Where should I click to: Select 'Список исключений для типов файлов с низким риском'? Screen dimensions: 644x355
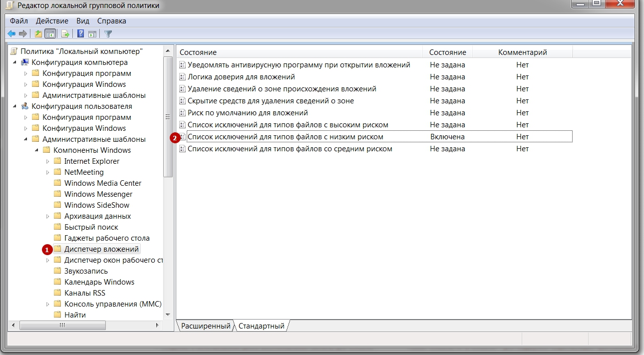[285, 137]
